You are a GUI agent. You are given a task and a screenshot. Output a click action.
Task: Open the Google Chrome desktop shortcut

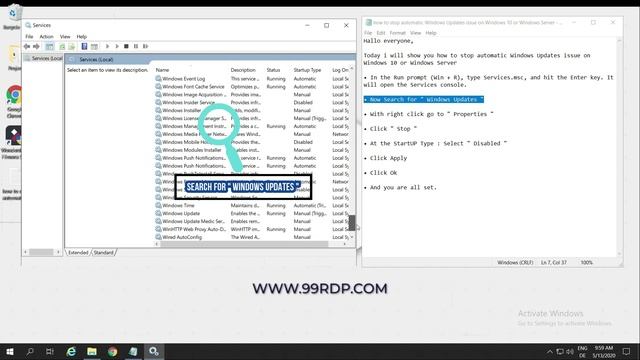14,101
